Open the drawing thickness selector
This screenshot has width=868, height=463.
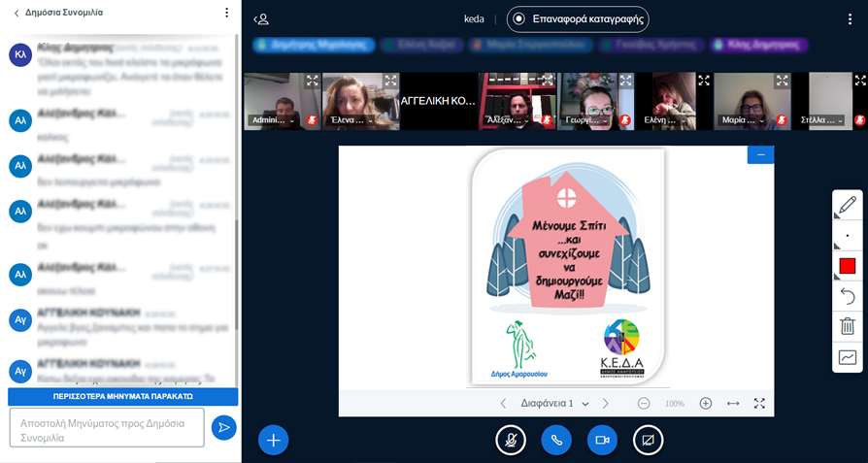point(847,235)
